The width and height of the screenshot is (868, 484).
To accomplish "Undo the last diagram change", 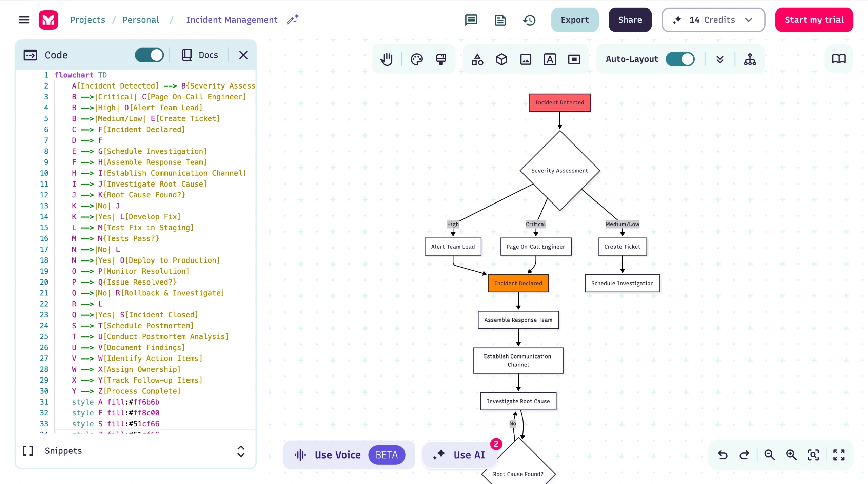I will click(x=723, y=455).
